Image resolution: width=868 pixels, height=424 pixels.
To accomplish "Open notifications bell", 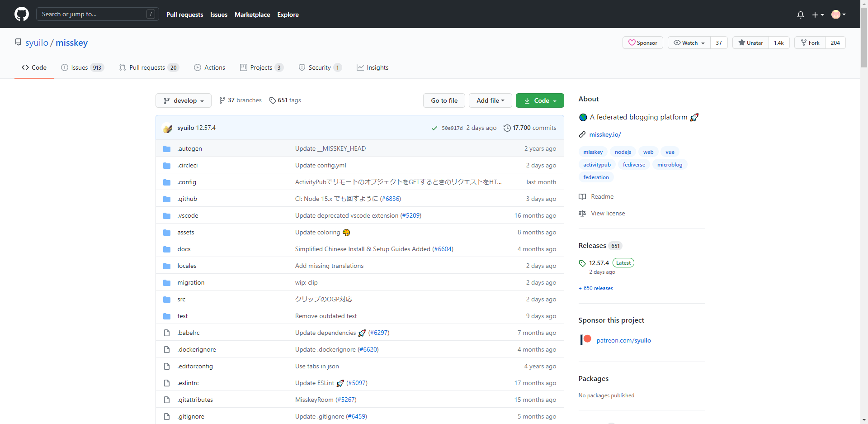I will coord(801,14).
